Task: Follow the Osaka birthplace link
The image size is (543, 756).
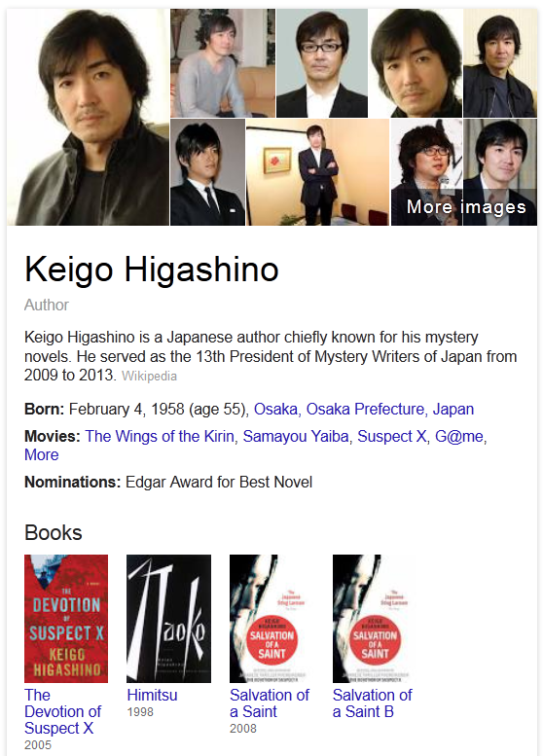Action: [275, 409]
